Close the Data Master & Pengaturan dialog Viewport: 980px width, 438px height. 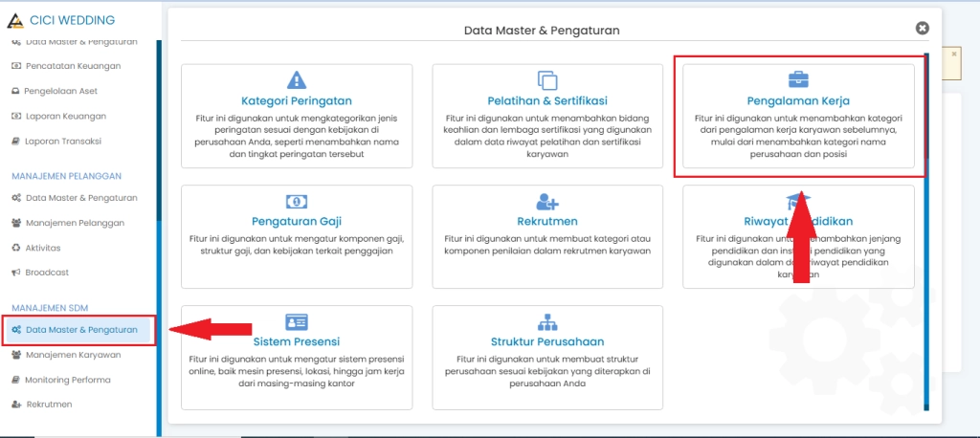[922, 28]
